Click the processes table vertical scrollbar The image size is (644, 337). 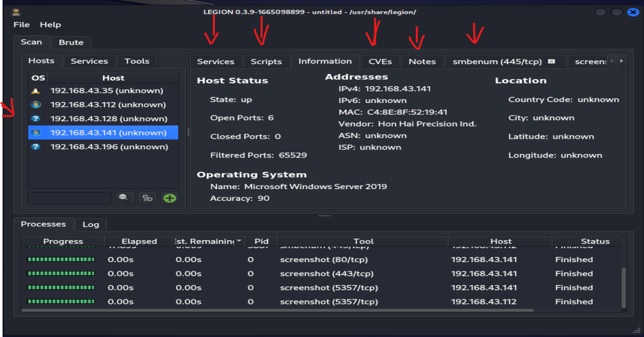click(624, 288)
